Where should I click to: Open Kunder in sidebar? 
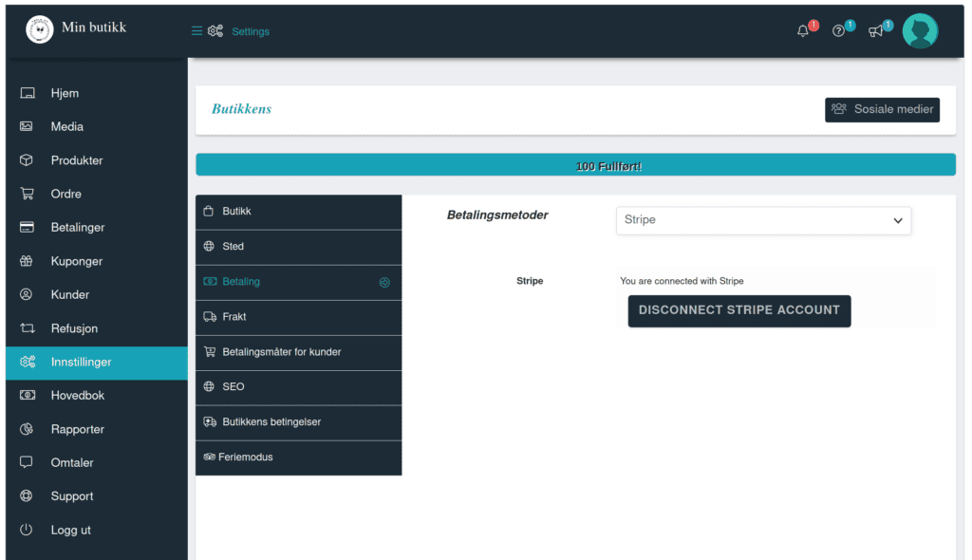coord(97,294)
